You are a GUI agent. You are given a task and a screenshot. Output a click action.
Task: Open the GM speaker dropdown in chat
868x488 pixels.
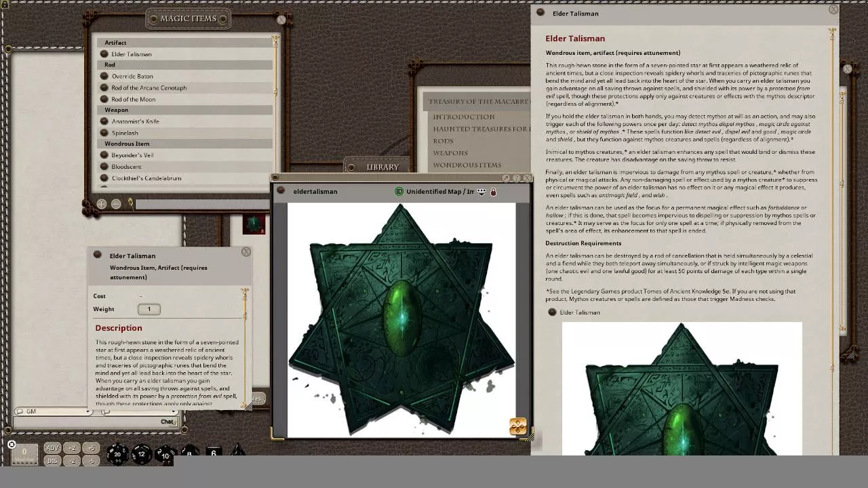point(53,411)
